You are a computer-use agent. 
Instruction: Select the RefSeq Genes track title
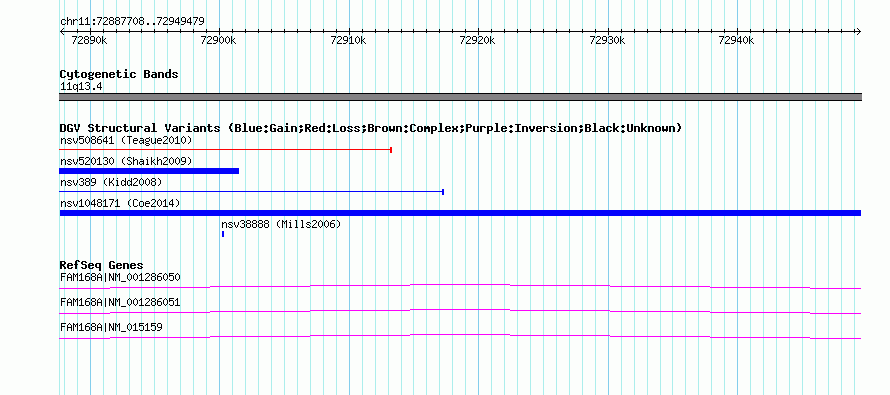(101, 266)
